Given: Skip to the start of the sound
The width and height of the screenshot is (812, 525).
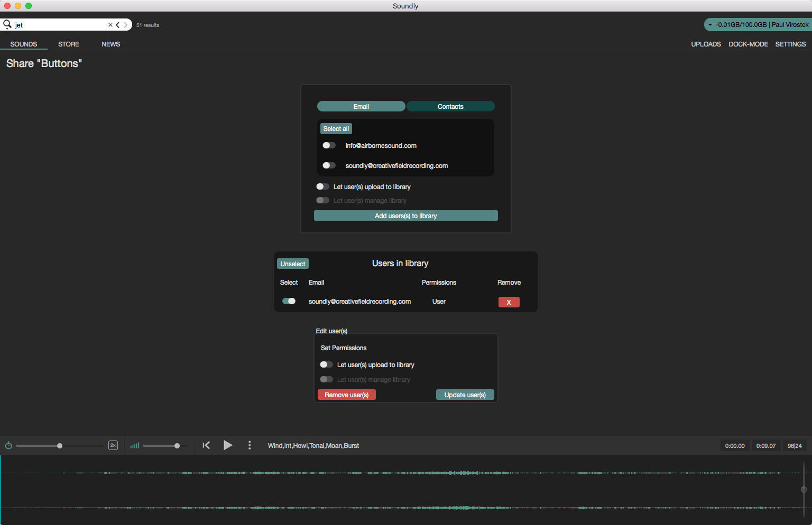Looking at the screenshot, I should coord(206,445).
